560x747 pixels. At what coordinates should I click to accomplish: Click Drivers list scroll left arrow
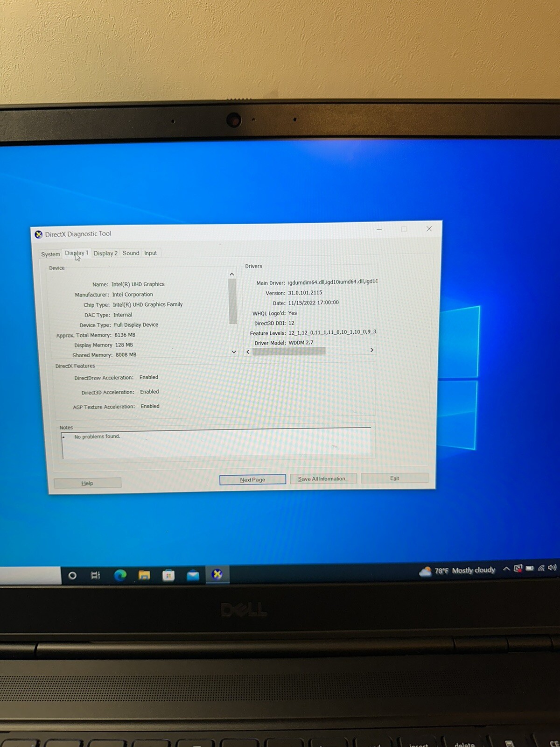click(x=248, y=352)
